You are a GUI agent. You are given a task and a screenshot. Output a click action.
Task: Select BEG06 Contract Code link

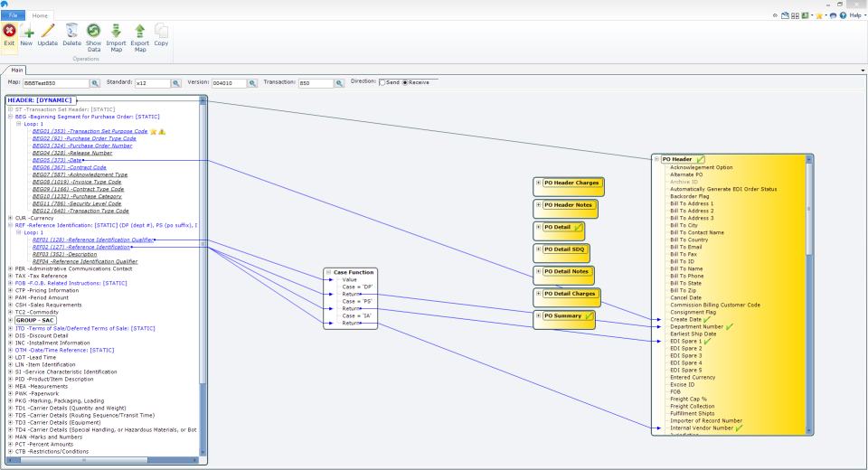pos(70,167)
